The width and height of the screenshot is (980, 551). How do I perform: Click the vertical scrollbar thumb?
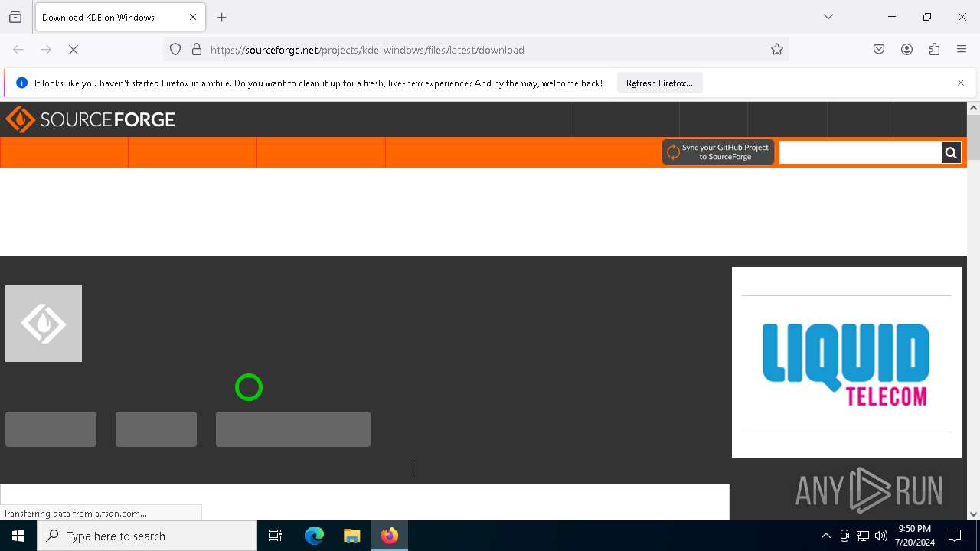tap(973, 138)
